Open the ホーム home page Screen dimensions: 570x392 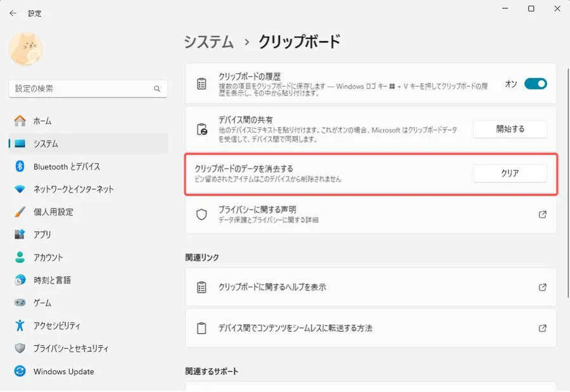tap(42, 121)
